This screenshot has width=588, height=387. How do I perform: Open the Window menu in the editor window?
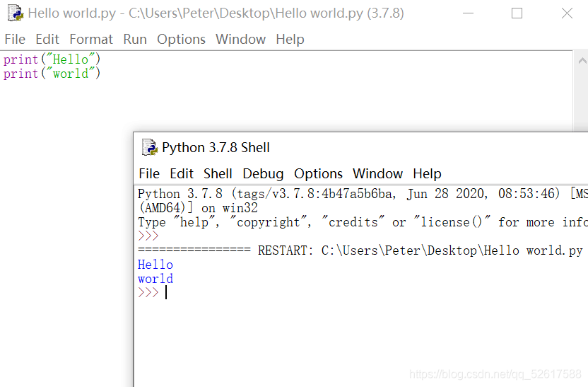[240, 39]
